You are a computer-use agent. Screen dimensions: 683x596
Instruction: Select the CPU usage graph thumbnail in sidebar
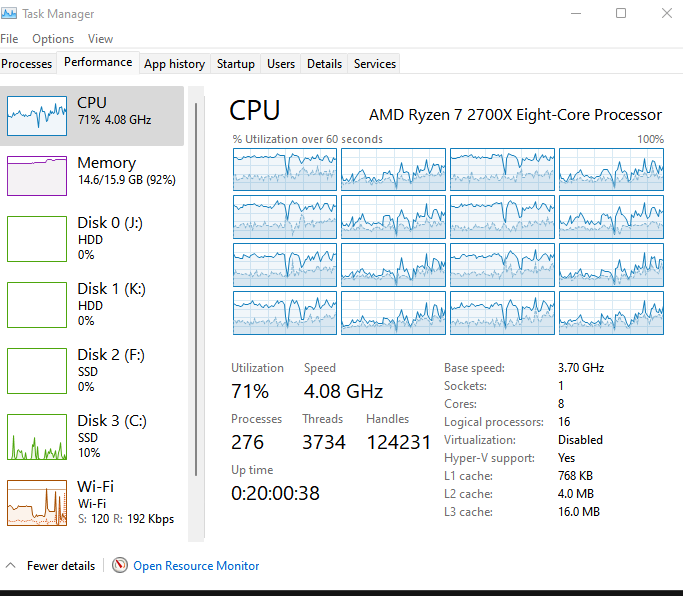37,117
